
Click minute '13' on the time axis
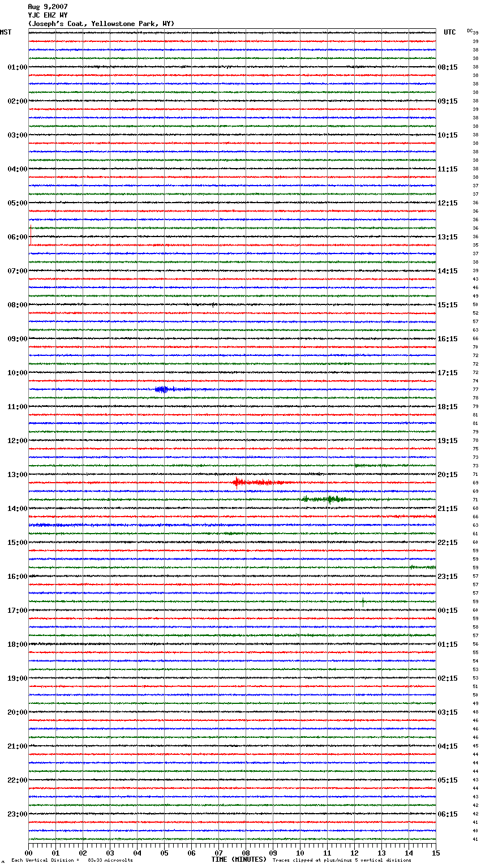[x=381, y=853]
